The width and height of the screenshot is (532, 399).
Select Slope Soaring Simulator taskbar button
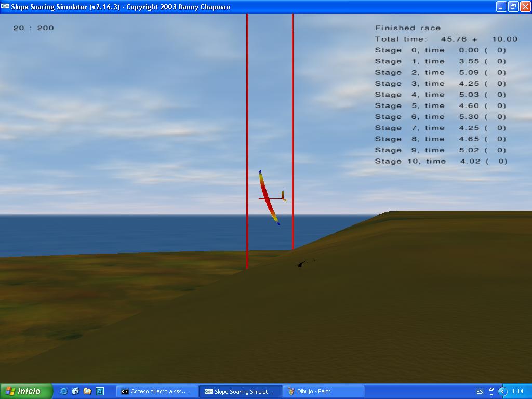tap(240, 391)
